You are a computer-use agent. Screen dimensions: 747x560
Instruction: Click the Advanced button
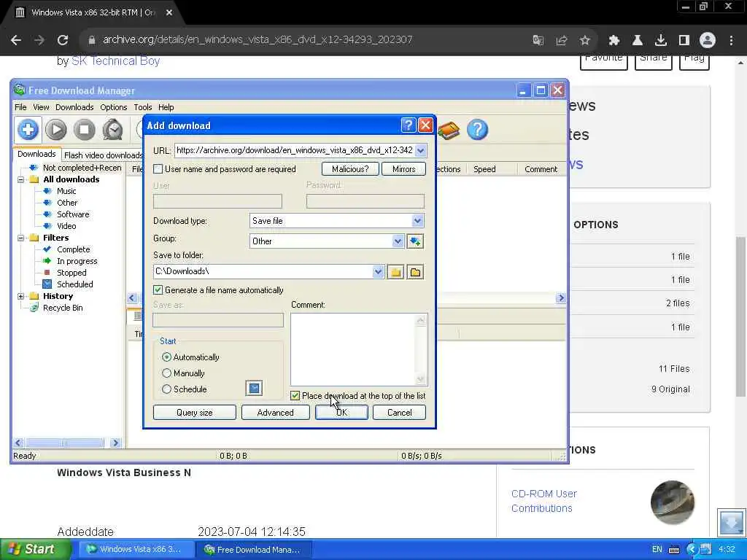point(275,413)
